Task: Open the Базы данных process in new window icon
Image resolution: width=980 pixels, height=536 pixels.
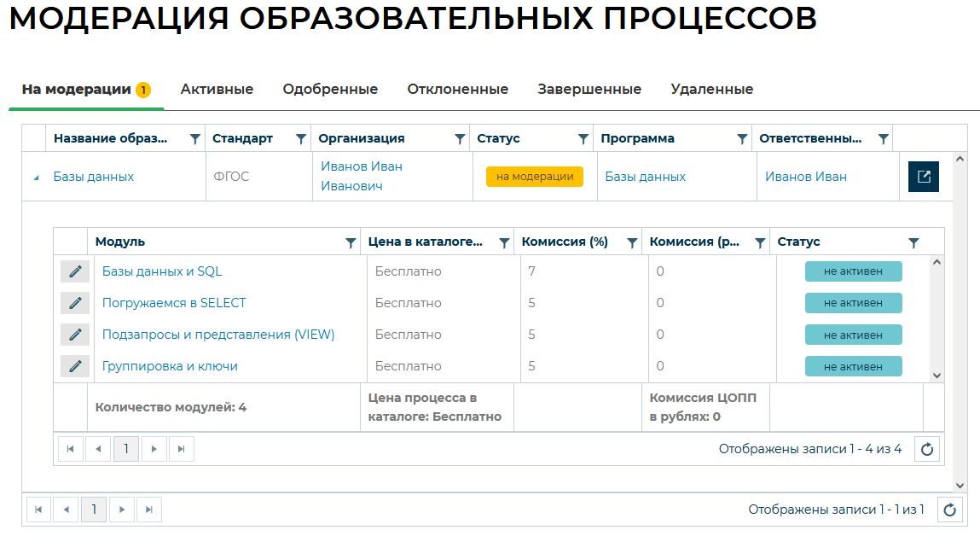Action: (x=924, y=177)
